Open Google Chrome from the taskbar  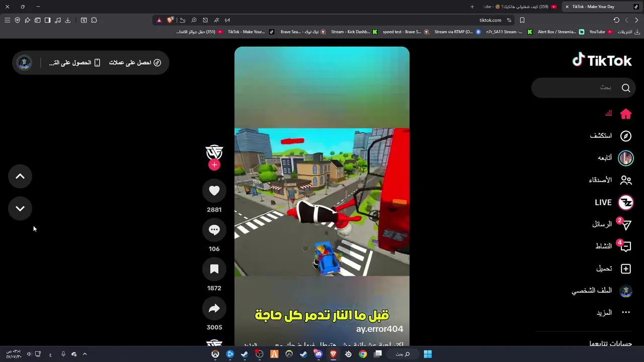click(x=363, y=354)
